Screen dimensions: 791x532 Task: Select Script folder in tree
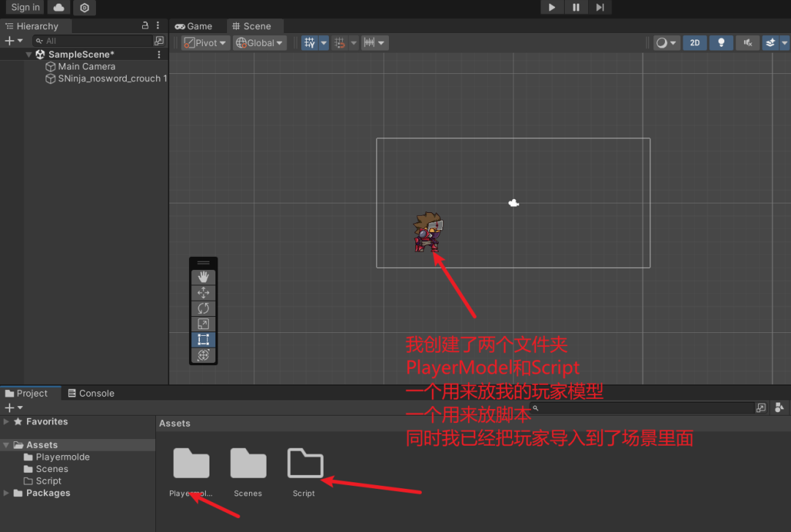(x=48, y=481)
